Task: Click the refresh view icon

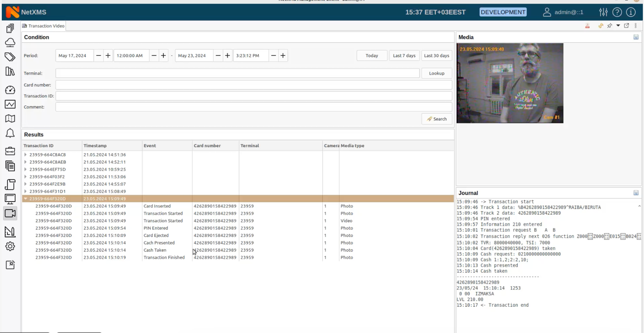Action: [x=601, y=26]
